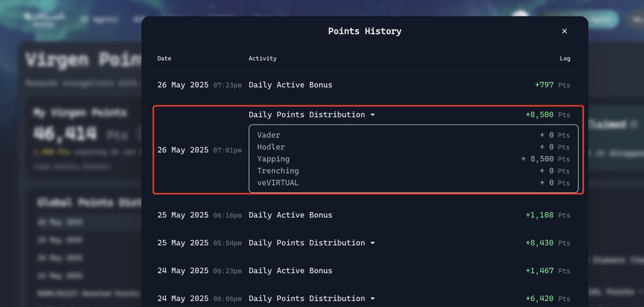Viewport: 644px width, 307px height.
Task: Click the +6,420 Pts value
Action: [548, 298]
